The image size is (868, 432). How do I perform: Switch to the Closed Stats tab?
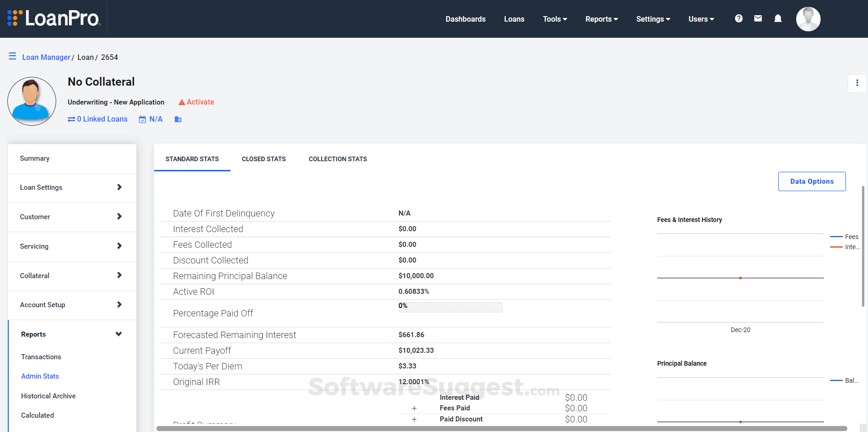click(x=264, y=159)
